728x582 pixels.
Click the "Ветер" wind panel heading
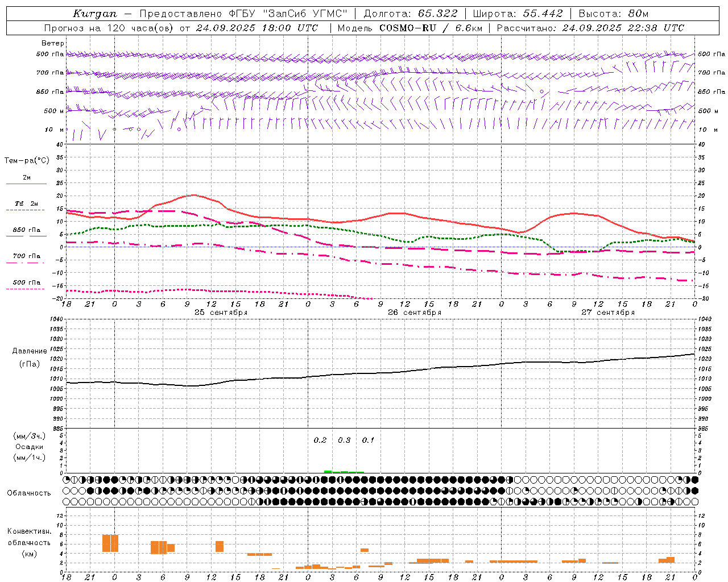pos(52,43)
